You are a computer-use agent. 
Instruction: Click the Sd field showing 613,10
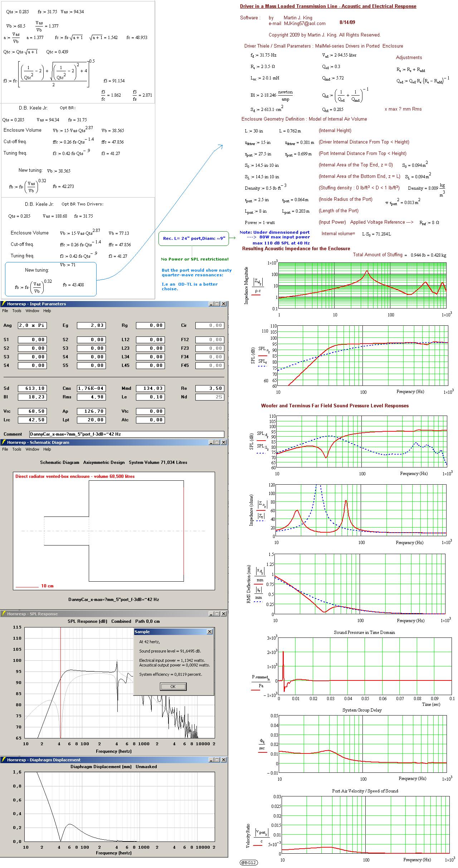click(33, 388)
